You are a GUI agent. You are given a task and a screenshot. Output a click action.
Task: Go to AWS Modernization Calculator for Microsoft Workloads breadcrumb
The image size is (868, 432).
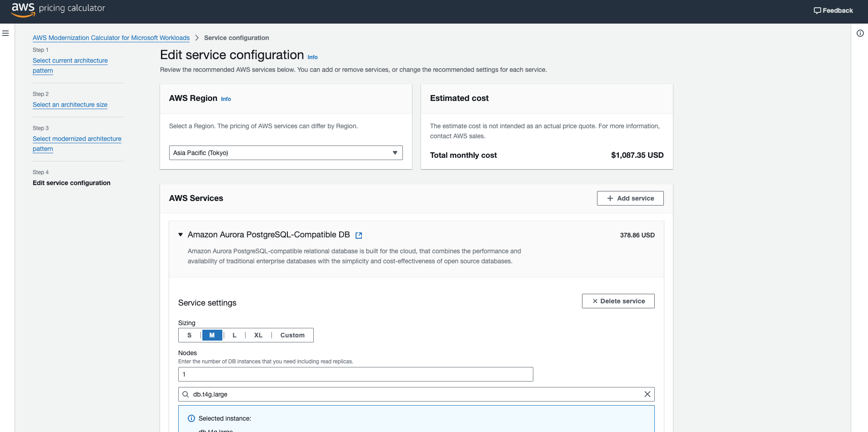coord(111,38)
